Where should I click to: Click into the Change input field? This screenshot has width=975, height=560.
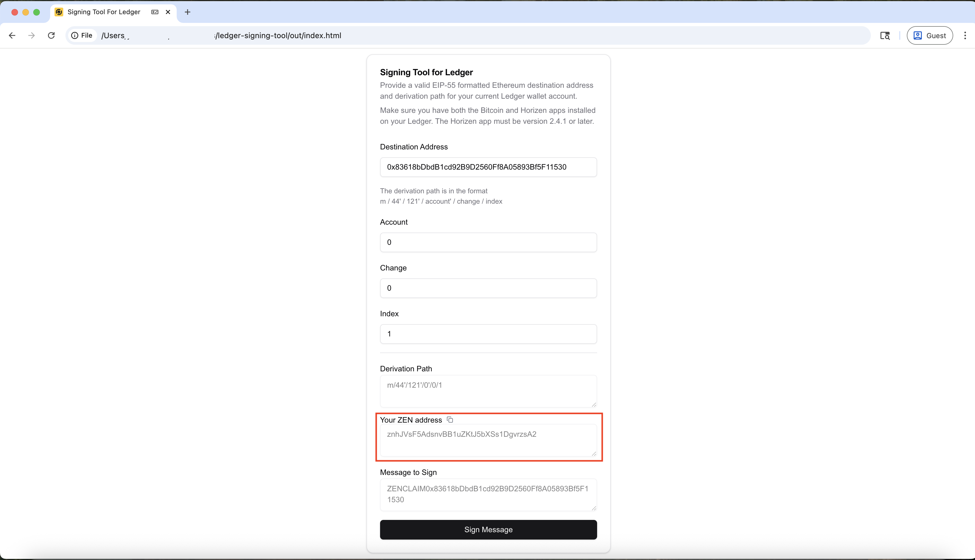(488, 288)
